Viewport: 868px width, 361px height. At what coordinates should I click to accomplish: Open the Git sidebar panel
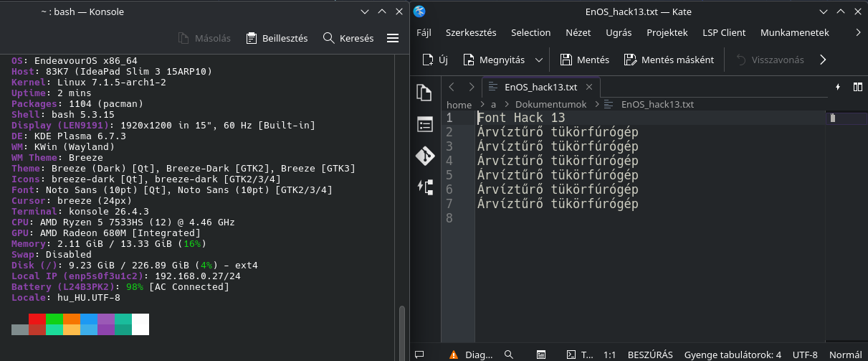(425, 156)
